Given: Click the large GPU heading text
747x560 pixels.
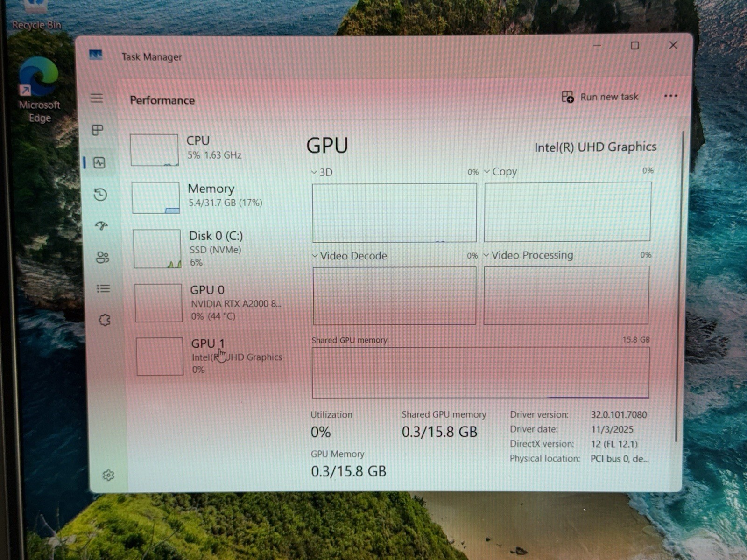Looking at the screenshot, I should (327, 146).
